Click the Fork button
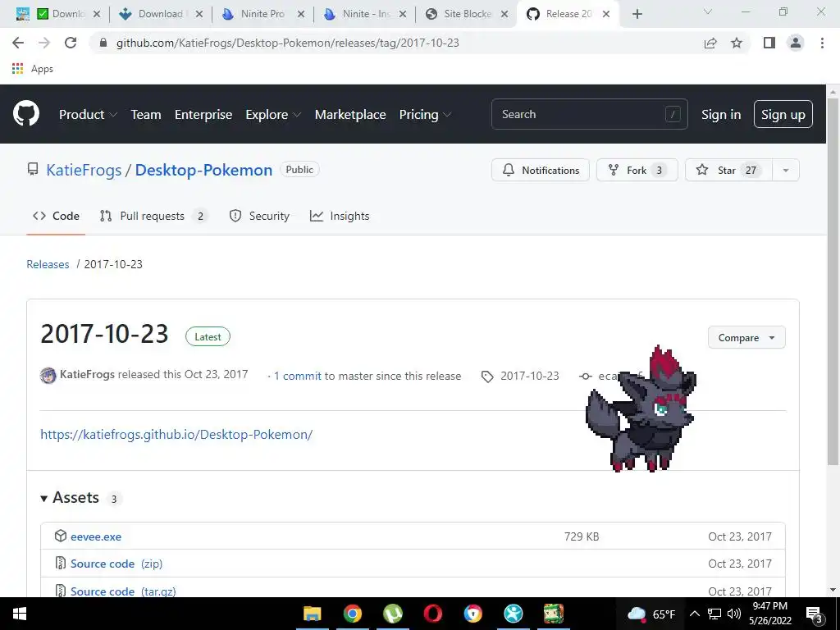Image resolution: width=840 pixels, height=630 pixels. [x=637, y=170]
